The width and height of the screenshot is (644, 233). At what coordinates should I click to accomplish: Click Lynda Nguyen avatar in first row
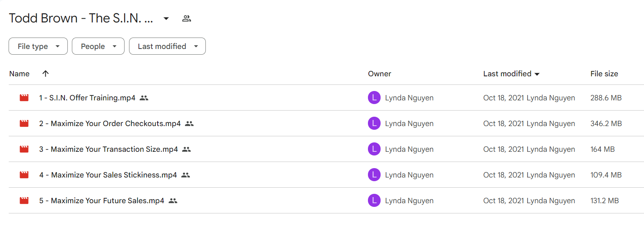pos(374,98)
